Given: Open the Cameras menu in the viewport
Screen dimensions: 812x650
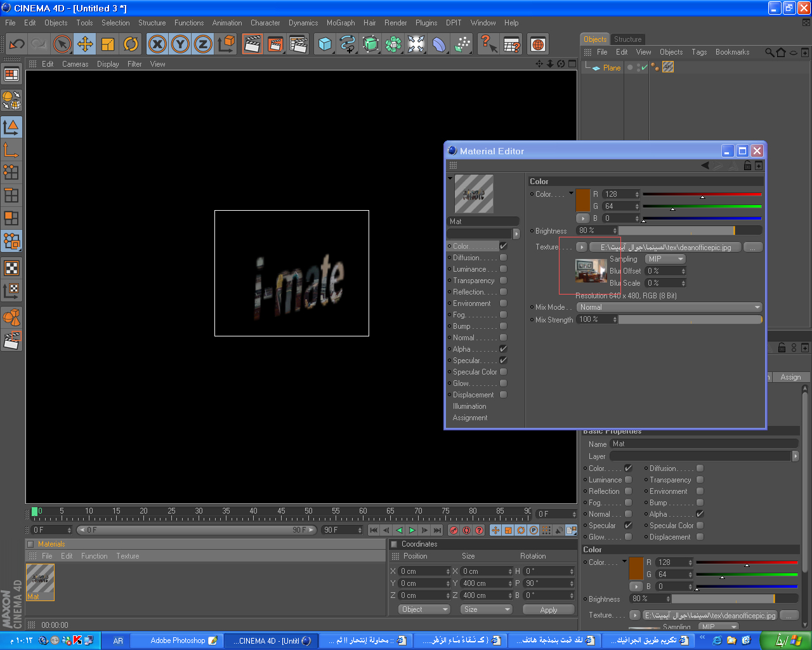Looking at the screenshot, I should pos(75,64).
